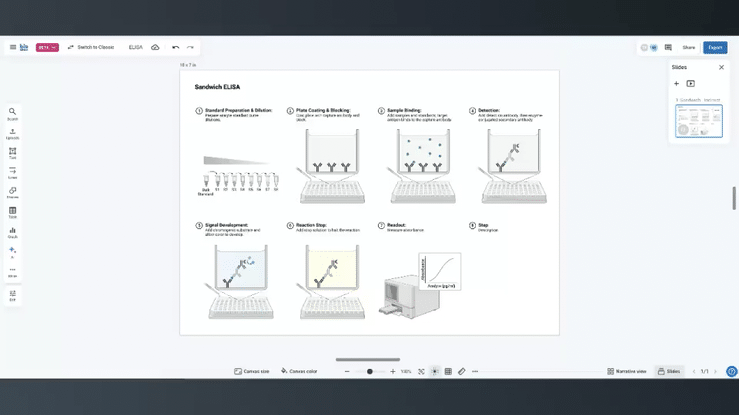Open the more options ellipsis in bottom bar
Image resolution: width=739 pixels, height=415 pixels.
point(475,371)
